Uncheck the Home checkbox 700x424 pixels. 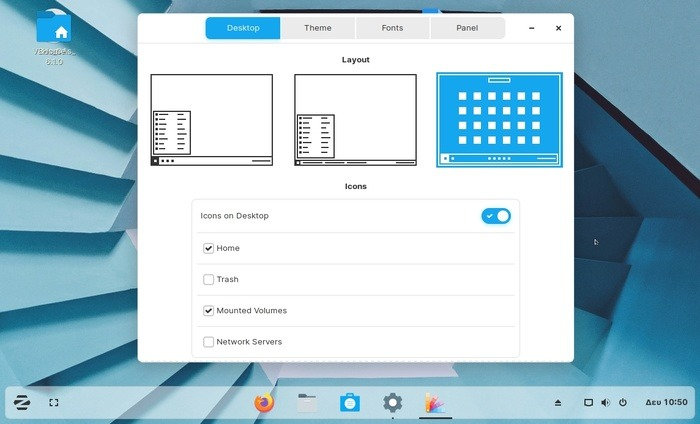208,248
